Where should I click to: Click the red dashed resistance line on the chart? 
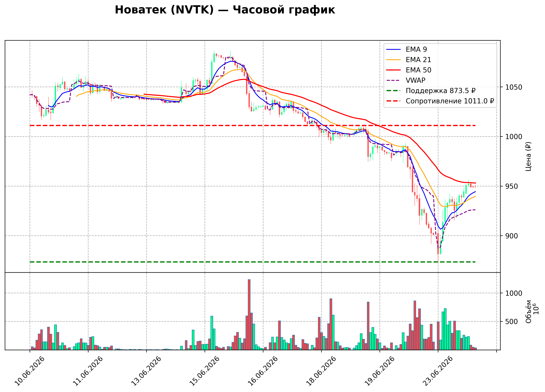tap(253, 125)
